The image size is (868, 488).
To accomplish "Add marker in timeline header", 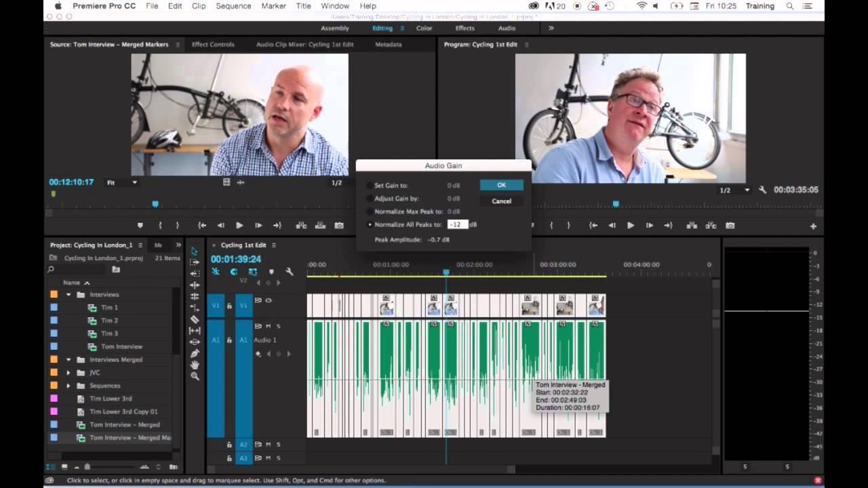I will [271, 272].
